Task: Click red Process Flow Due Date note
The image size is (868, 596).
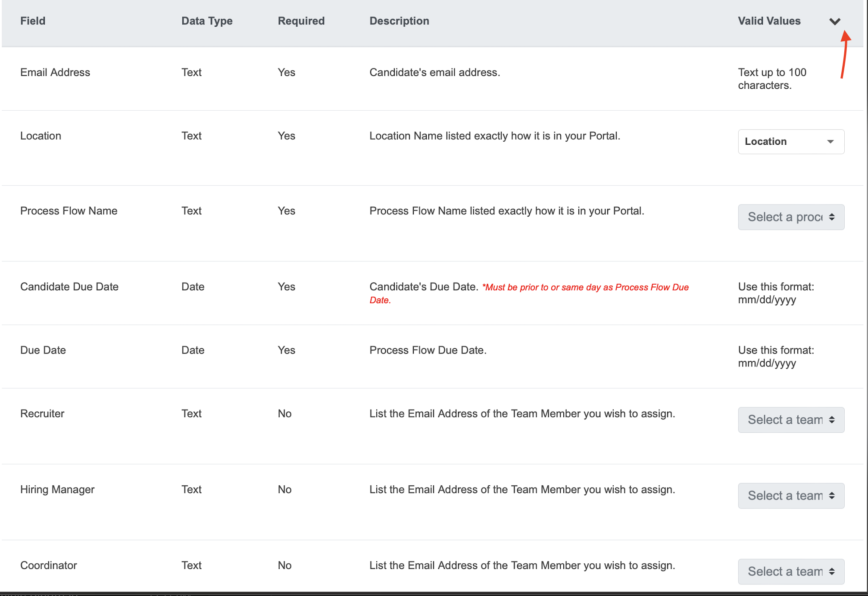Action: tap(585, 288)
